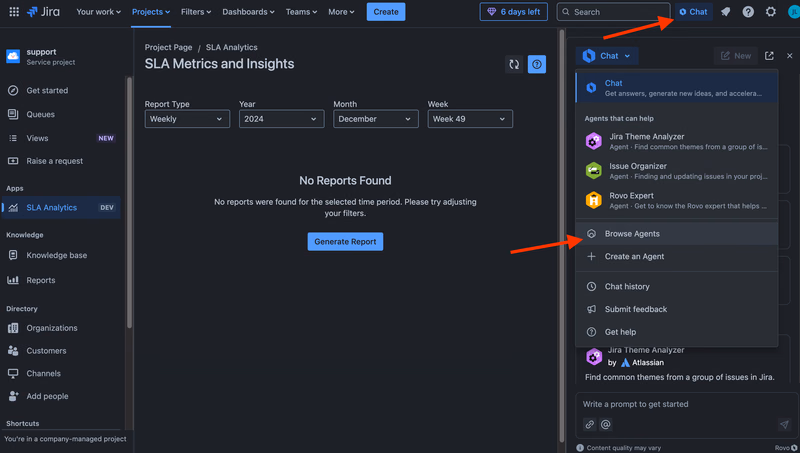Open Chat history
This screenshot has width=800, height=453.
pyautogui.click(x=677, y=287)
